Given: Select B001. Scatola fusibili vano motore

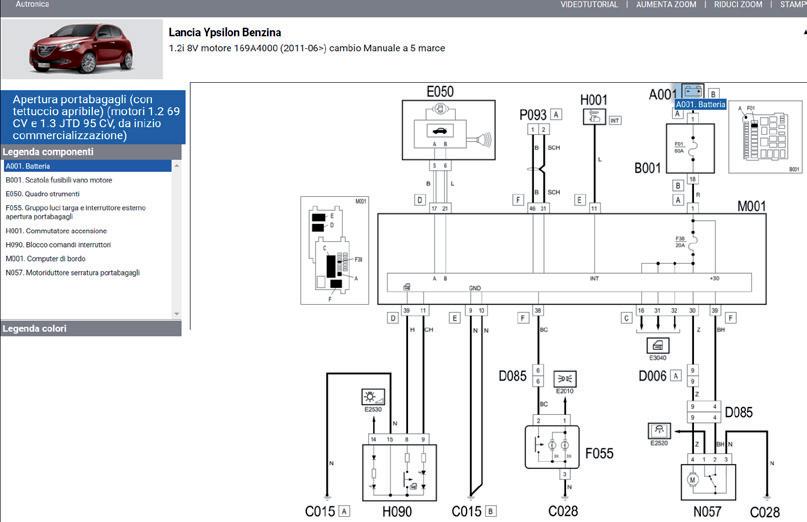Looking at the screenshot, I should click(59, 180).
